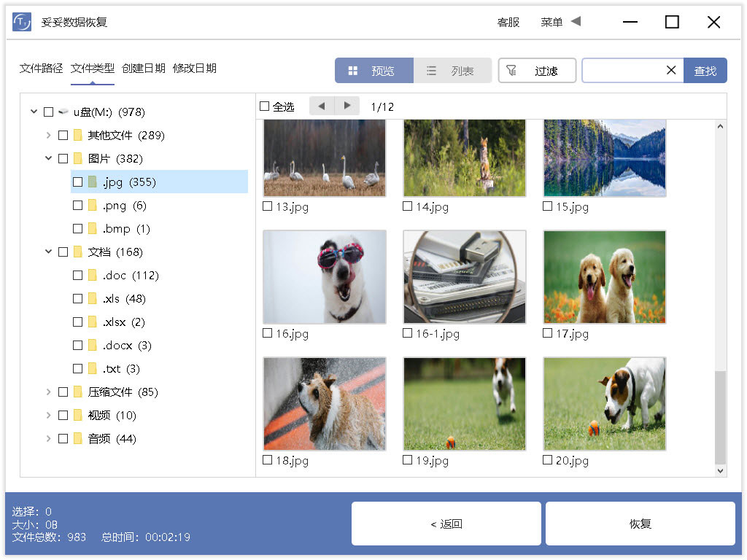747x560 pixels.
Task: Click the 查找 search button
Action: point(705,71)
